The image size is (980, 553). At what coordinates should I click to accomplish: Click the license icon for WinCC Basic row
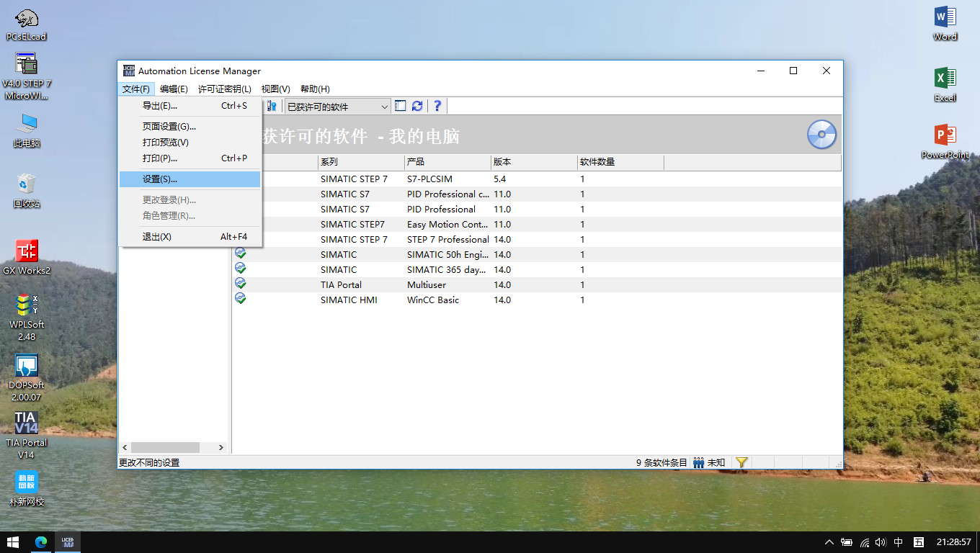pyautogui.click(x=241, y=298)
